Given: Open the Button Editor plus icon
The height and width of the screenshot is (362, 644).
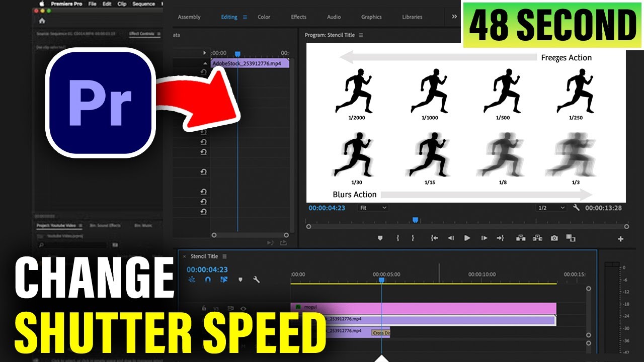Looking at the screenshot, I should pos(620,239).
